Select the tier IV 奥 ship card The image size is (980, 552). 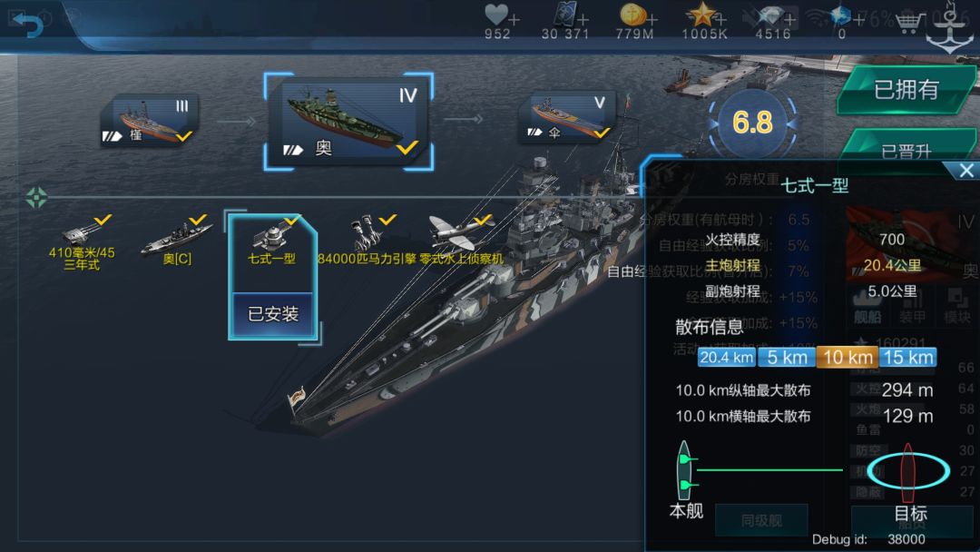point(348,122)
